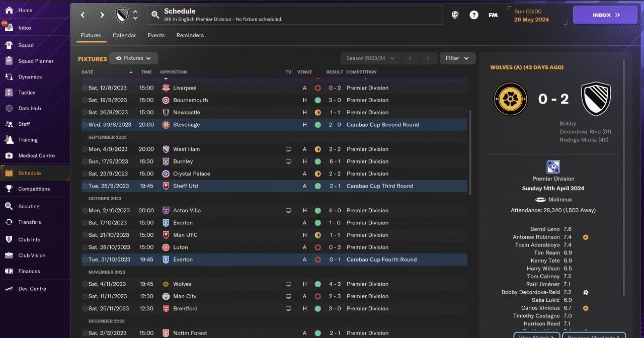Switch to the Calendar tab
The width and height of the screenshot is (644, 338).
[x=124, y=36]
